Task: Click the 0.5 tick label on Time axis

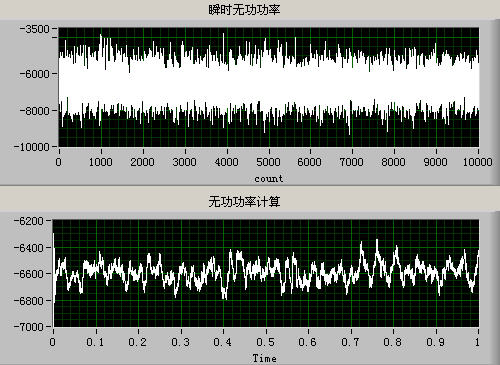Action: [266, 342]
